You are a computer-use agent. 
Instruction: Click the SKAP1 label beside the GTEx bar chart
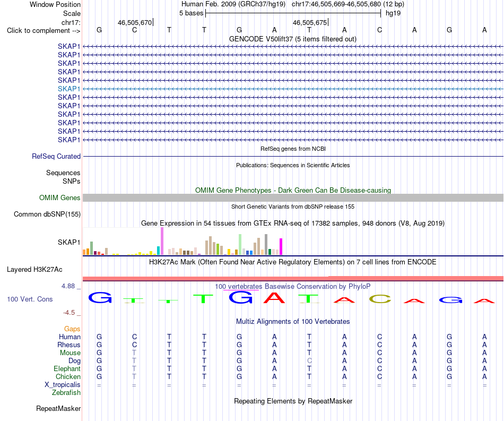(69, 242)
